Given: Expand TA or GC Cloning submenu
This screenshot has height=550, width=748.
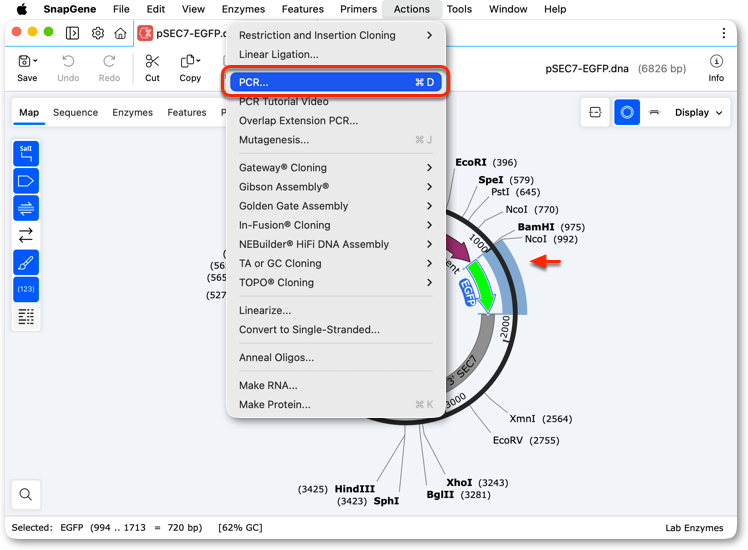Looking at the screenshot, I should 336,263.
